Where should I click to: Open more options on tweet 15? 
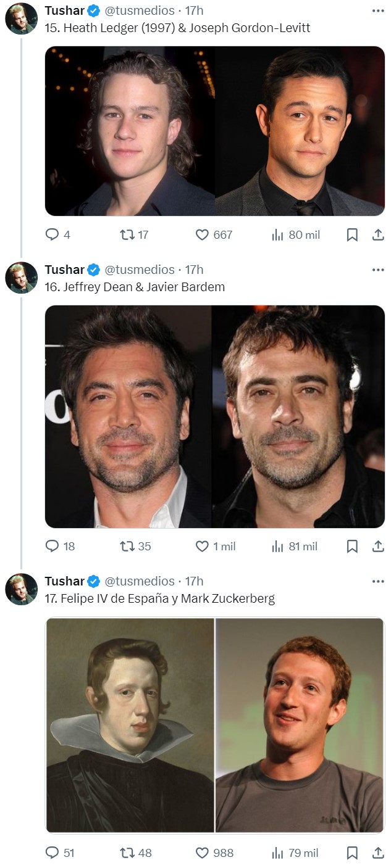point(378,11)
